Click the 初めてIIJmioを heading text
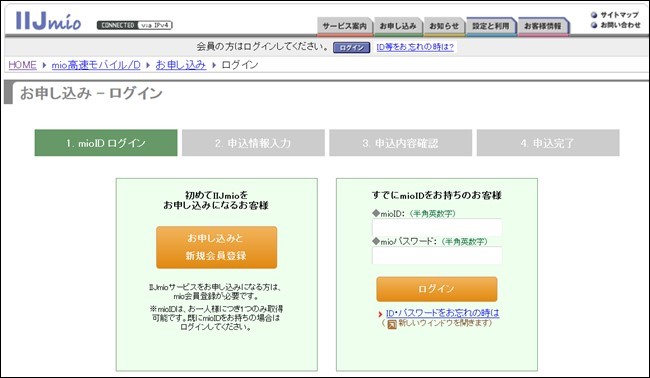The width and height of the screenshot is (650, 378). 216,195
